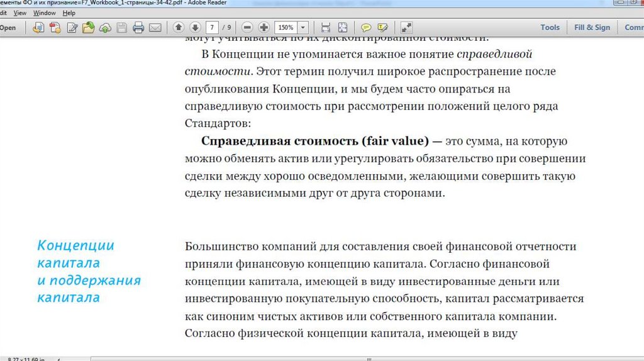The image size is (644, 361).
Task: Click the word 'Большинство' starting the paragraph
Action: point(221,247)
